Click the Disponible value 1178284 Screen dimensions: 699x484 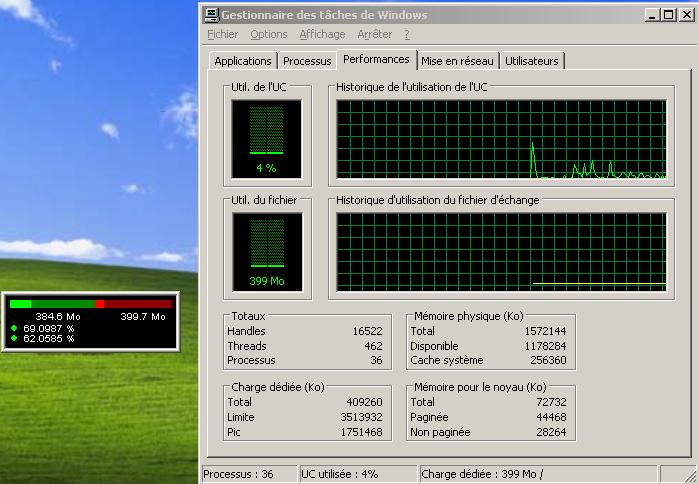click(x=545, y=346)
